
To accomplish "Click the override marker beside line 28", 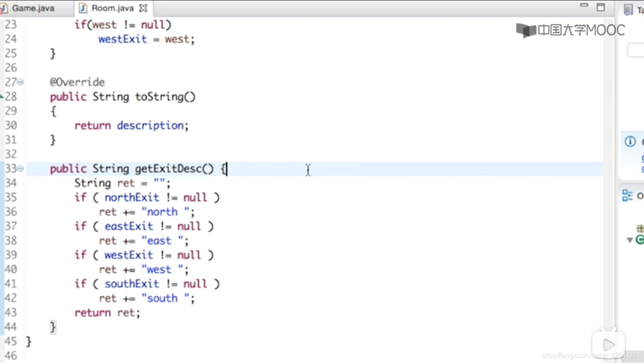I will click(2, 97).
